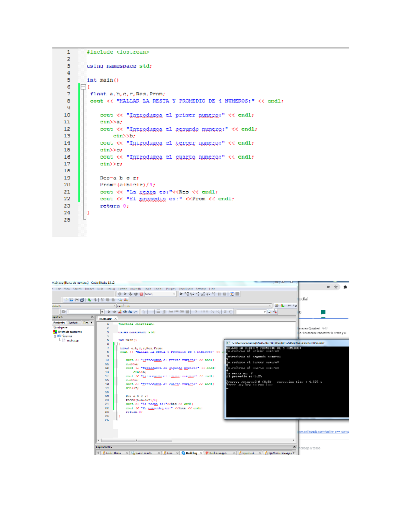The image size is (411, 532).
Task: Switch to the Symbols tab in Management panel
Action: (73, 322)
